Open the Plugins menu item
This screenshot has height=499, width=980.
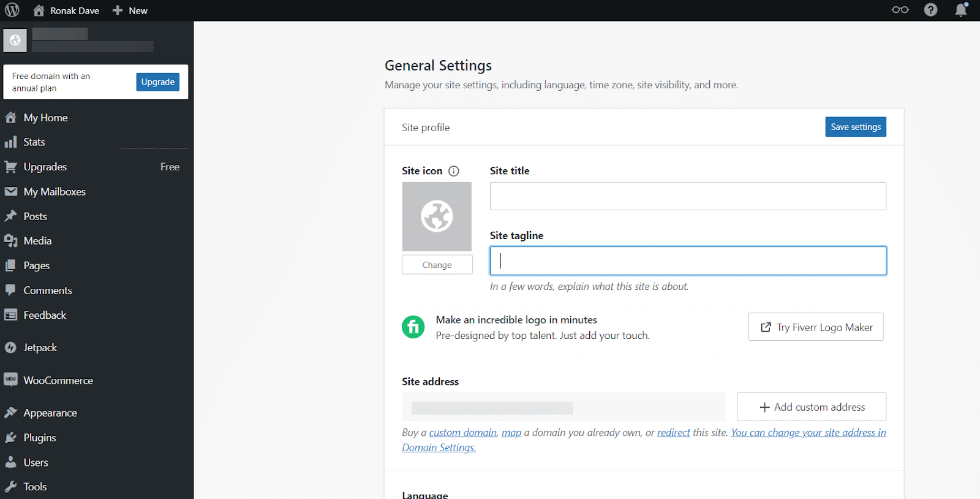(x=40, y=438)
